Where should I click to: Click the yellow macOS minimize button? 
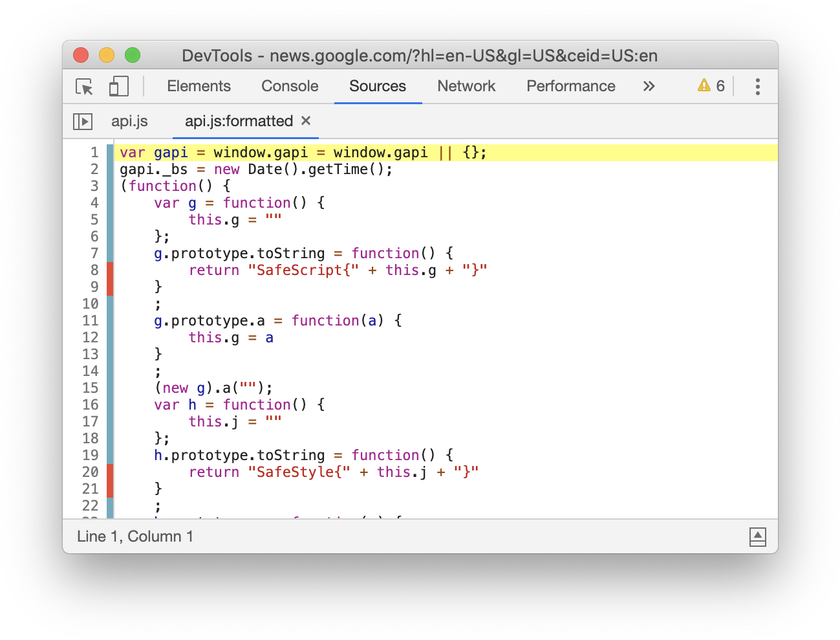[107, 56]
